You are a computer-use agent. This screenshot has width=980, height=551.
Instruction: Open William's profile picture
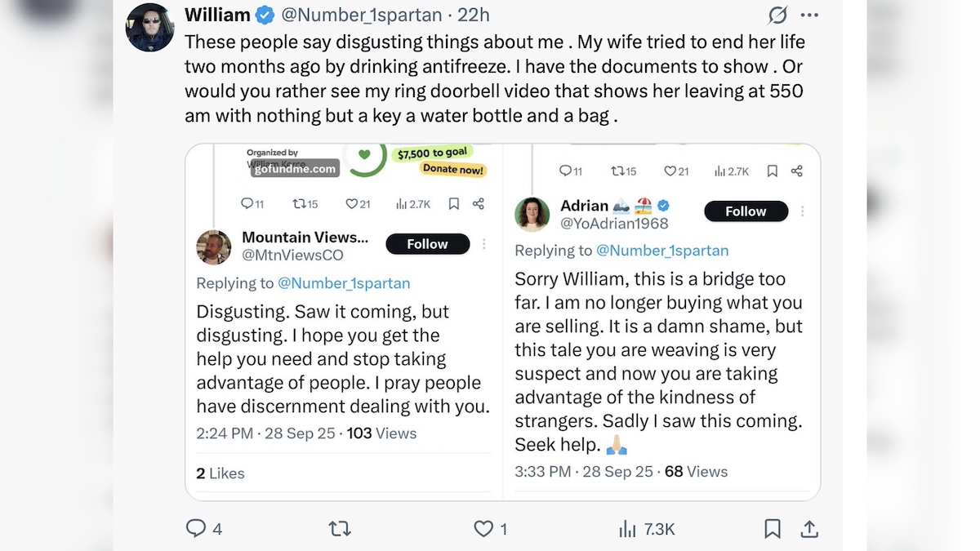click(x=149, y=27)
